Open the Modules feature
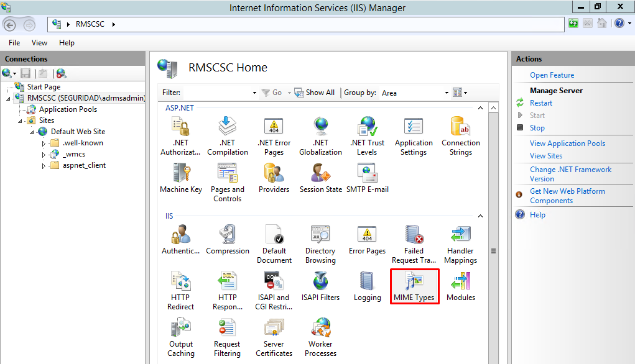Viewport: 635px width, 364px height. point(461,286)
